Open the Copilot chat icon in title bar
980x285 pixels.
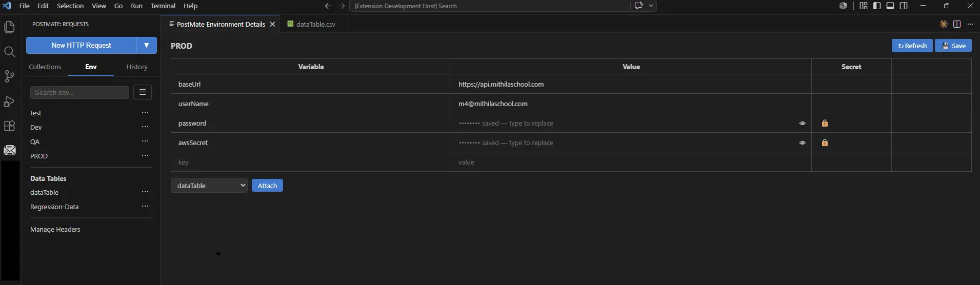point(638,6)
